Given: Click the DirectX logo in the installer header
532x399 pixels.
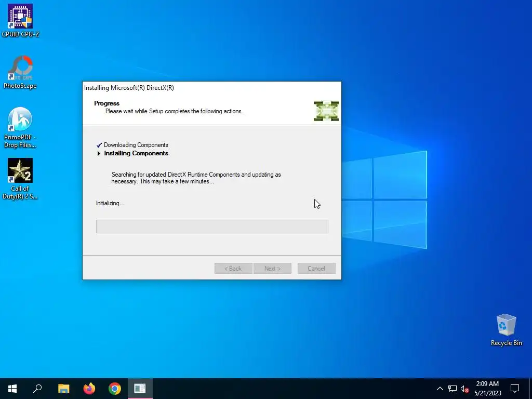Looking at the screenshot, I should pos(326,111).
